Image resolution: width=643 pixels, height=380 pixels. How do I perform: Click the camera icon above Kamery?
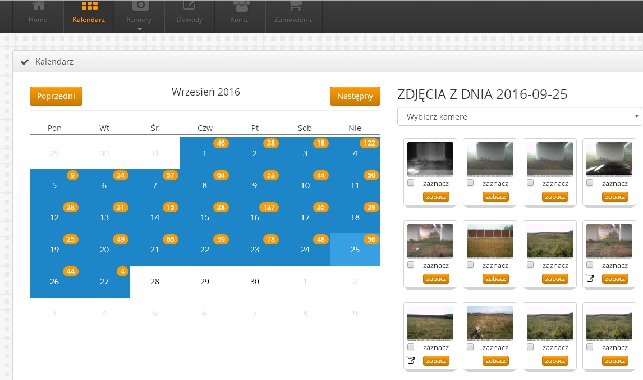tap(139, 5)
